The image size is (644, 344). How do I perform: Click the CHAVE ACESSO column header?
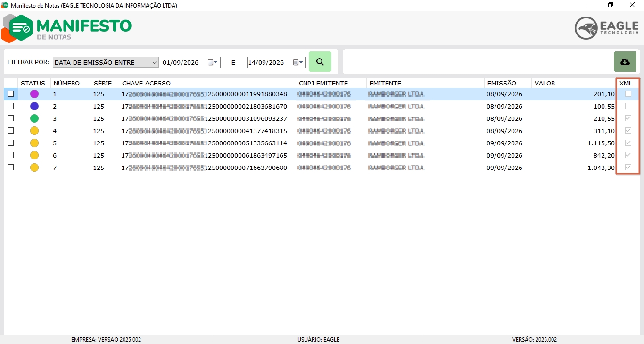click(207, 83)
